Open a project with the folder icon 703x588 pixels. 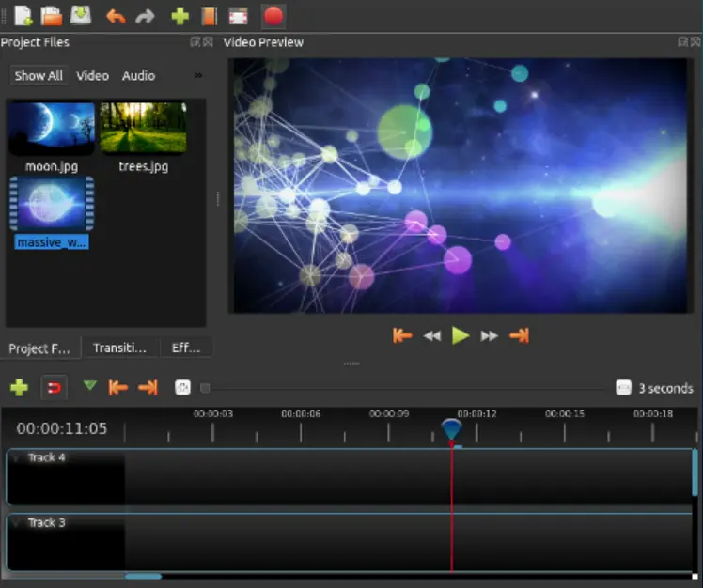click(52, 16)
